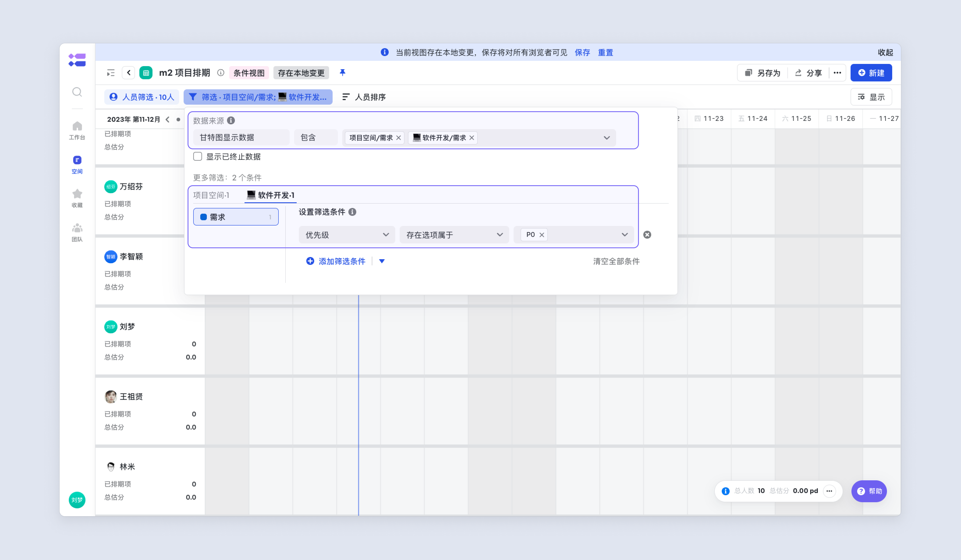Viewport: 961px width, 560px height.
Task: Go back with the left arrow button
Action: (x=129, y=73)
